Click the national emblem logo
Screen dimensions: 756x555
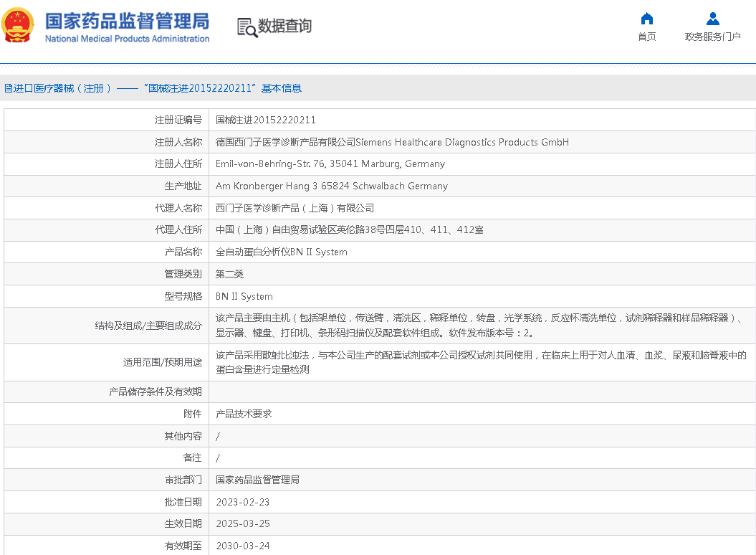click(x=18, y=26)
